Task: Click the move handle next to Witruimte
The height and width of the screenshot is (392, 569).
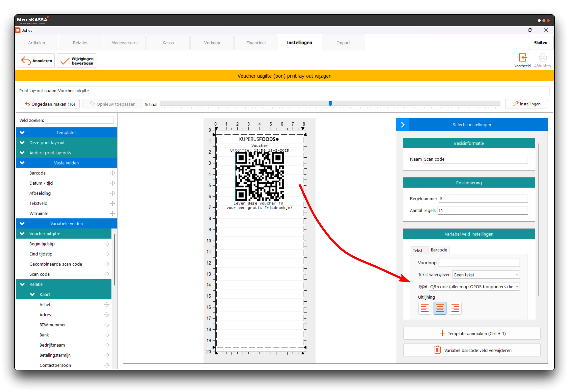Action: (112, 213)
